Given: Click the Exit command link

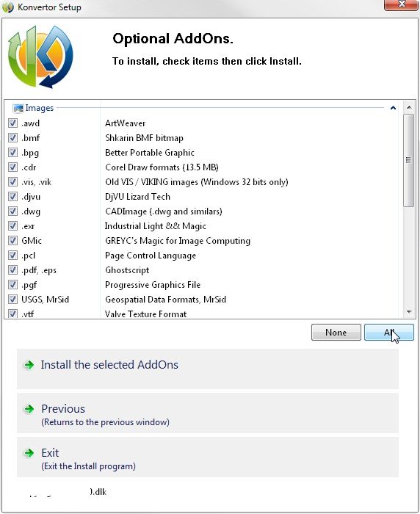Looking at the screenshot, I should pos(208,457).
